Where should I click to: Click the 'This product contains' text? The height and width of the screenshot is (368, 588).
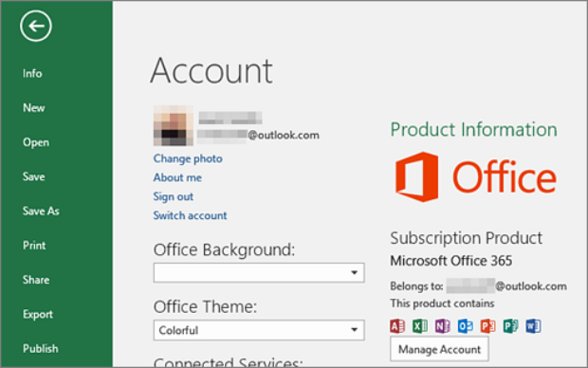point(442,304)
